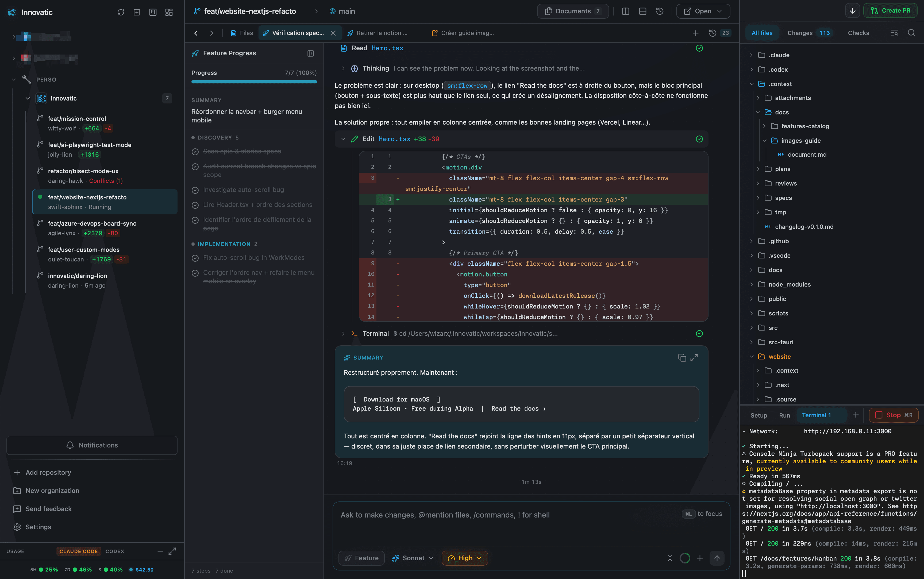924x579 pixels.
Task: Uncheck 'Investigate auto-scroll bug' discovery item
Action: tap(195, 190)
